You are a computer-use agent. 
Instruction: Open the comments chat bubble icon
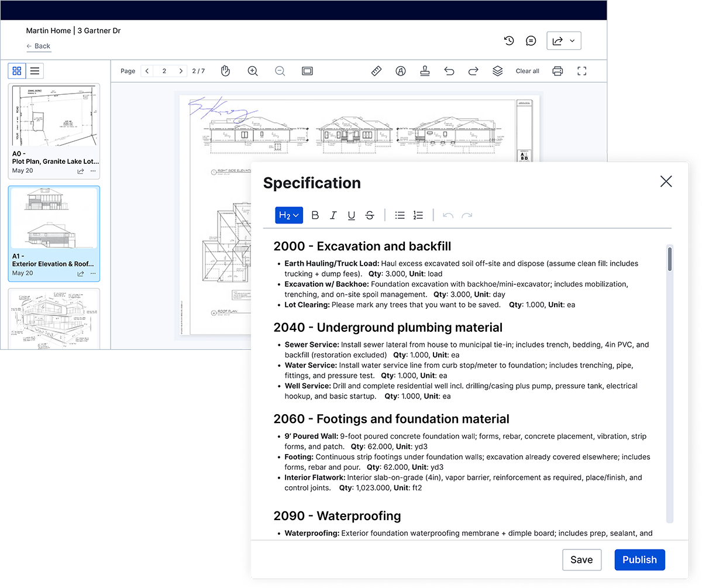[x=531, y=41]
